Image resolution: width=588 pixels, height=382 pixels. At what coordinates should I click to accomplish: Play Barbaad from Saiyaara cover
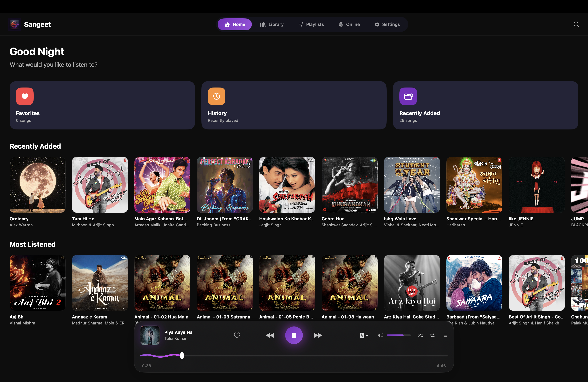click(474, 283)
